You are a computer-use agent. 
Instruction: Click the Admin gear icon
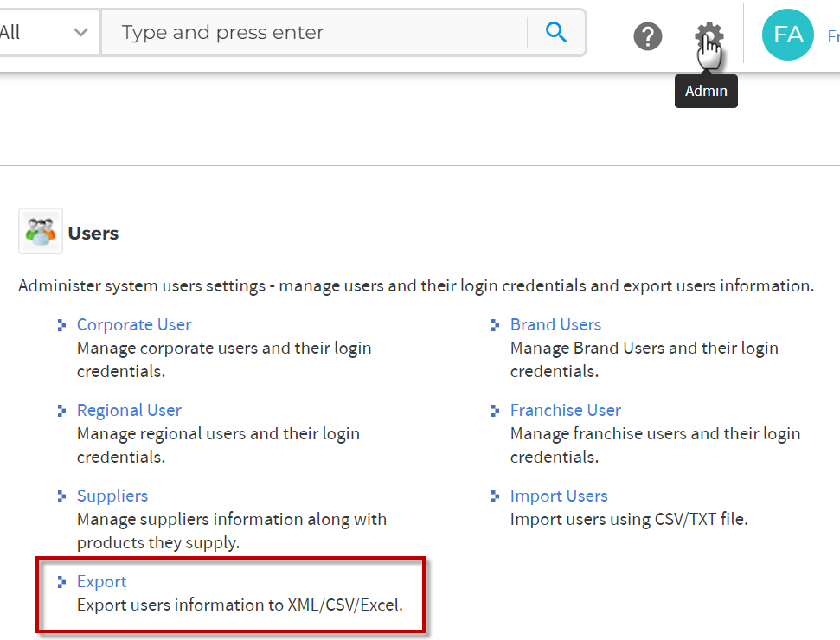click(x=709, y=35)
